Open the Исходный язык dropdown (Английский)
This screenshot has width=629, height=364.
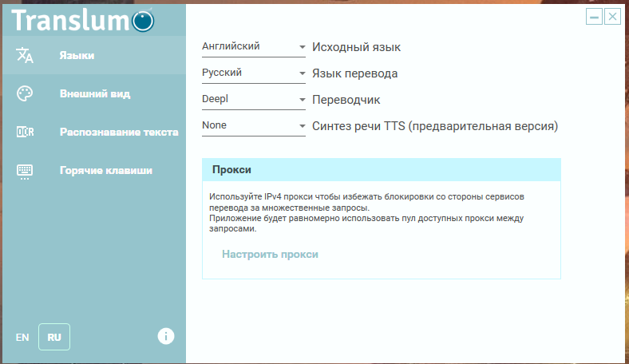[x=254, y=47]
